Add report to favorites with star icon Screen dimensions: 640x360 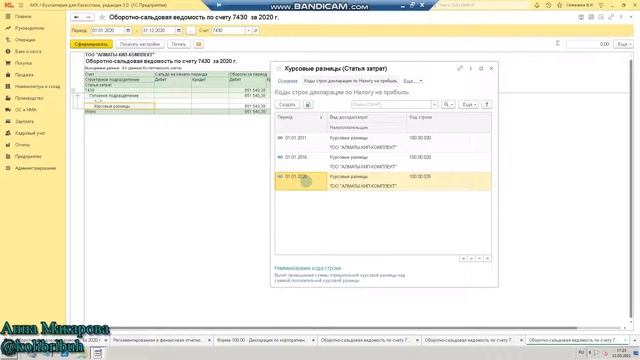point(102,17)
